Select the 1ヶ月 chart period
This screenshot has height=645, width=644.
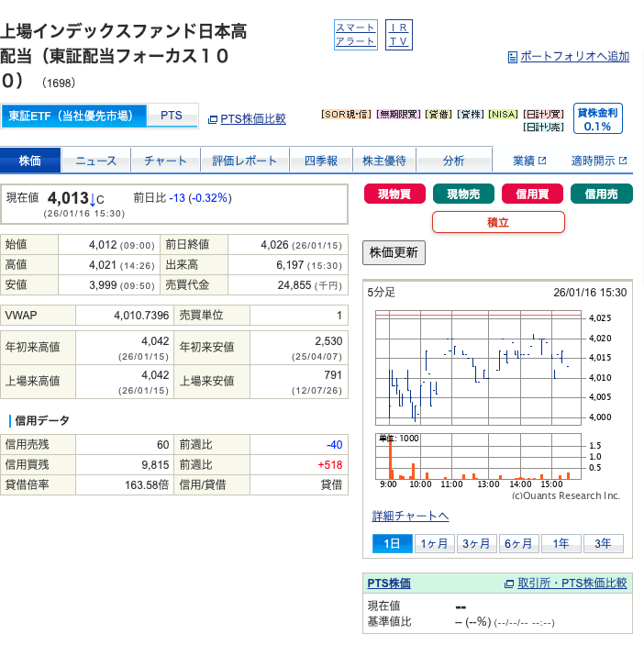click(x=435, y=543)
